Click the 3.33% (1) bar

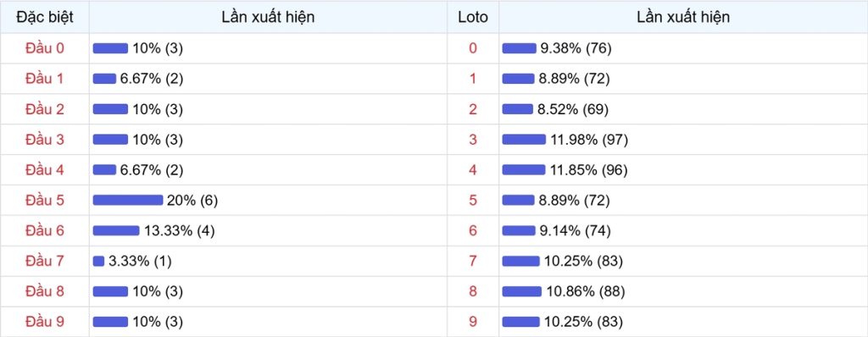pyautogui.click(x=98, y=261)
